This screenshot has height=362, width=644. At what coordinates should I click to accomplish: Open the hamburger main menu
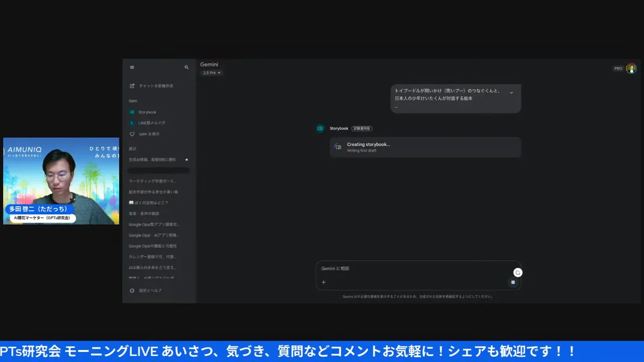(132, 67)
